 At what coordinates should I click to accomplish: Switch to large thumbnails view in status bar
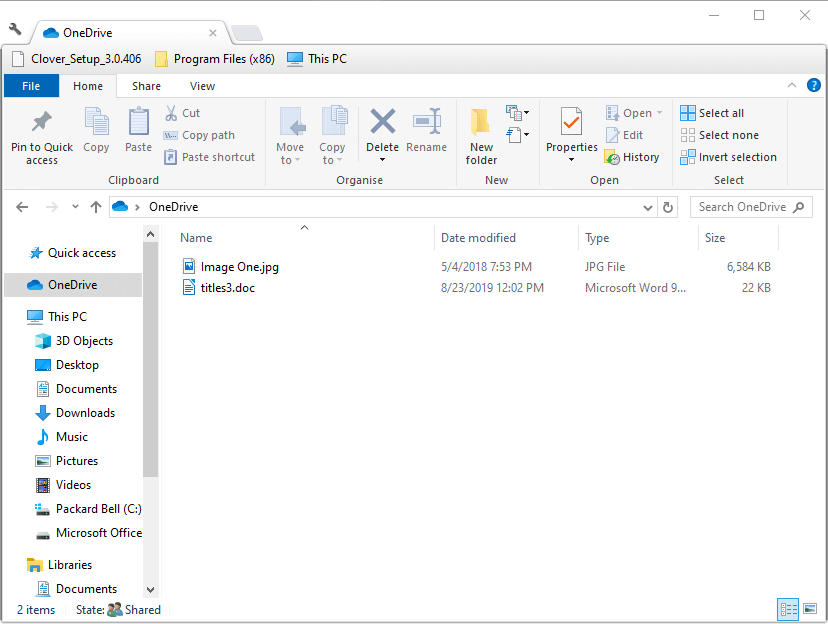pos(808,609)
